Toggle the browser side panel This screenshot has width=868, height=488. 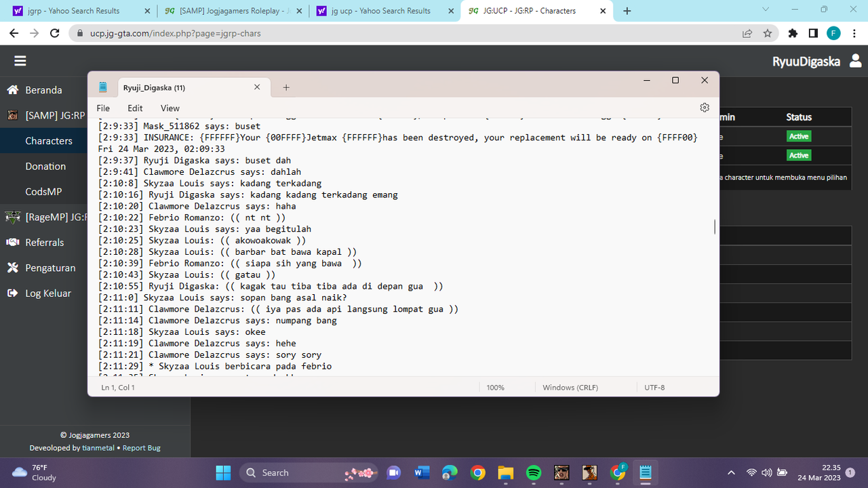coord(813,33)
